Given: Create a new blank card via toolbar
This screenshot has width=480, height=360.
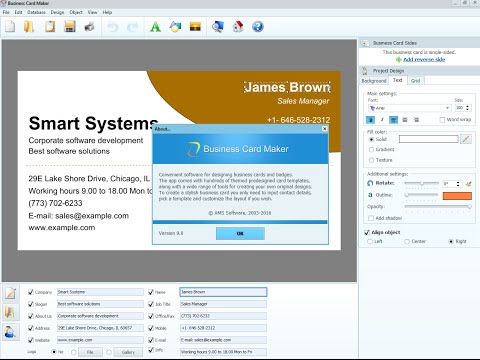Looking at the screenshot, I should click(x=10, y=27).
